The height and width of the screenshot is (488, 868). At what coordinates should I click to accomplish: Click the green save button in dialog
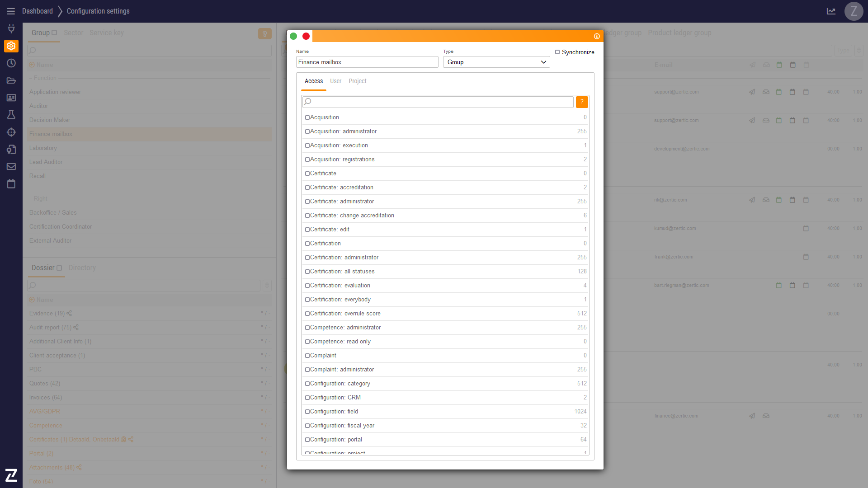pos(293,36)
